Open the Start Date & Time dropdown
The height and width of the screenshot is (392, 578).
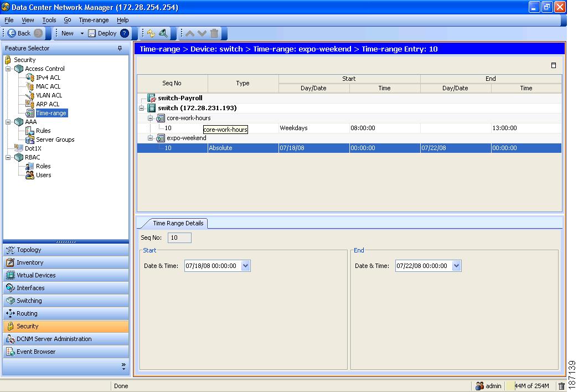[246, 266]
